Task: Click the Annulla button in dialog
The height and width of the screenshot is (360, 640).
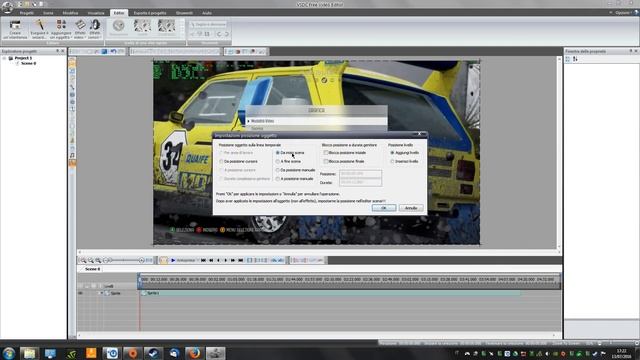Action: 411,208
